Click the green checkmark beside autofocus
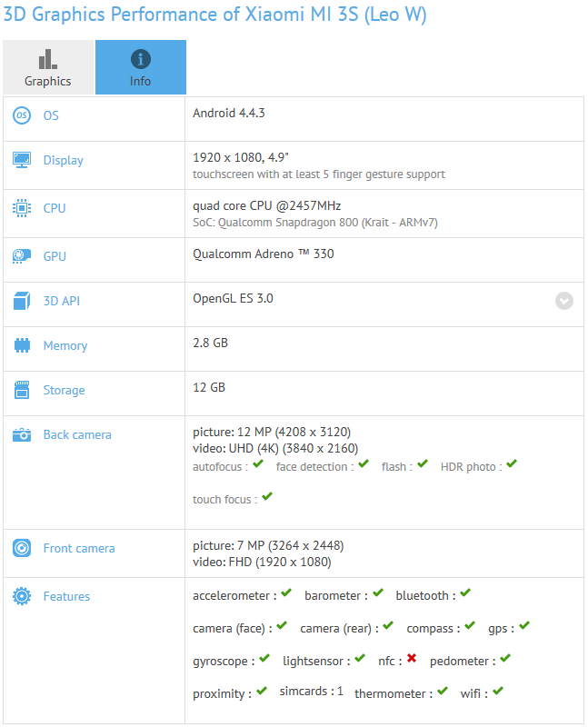Viewport: 588px width, 727px height. click(258, 464)
